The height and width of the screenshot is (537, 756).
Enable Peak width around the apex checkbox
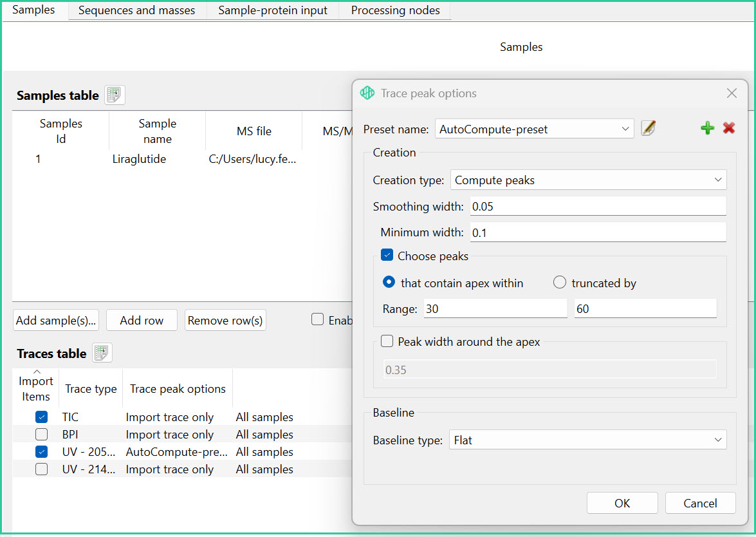tap(387, 342)
